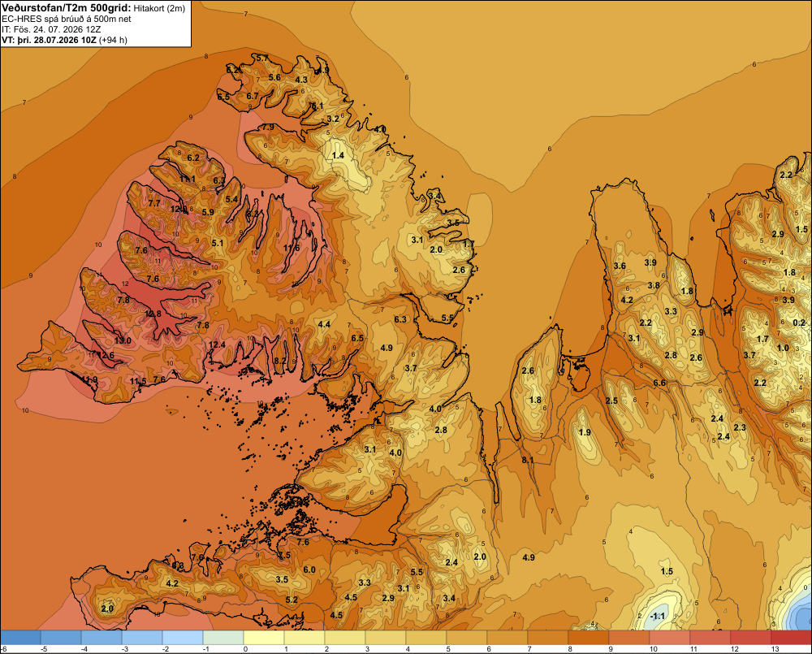Click the "8.2" temperature value
812x654 pixels.
click(279, 361)
